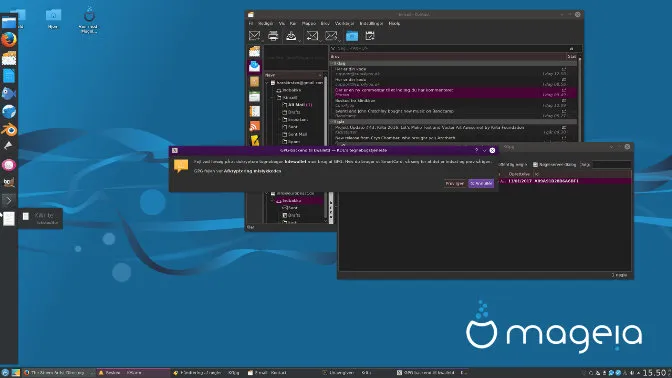The width and height of the screenshot is (672, 378).
Task: Click the highlighted purple dialog button
Action: tap(481, 183)
